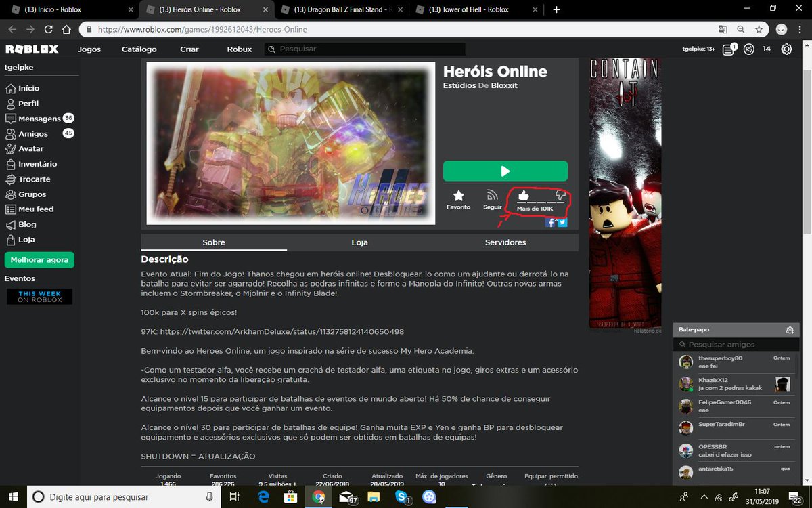Viewport: 812px width, 508px height.
Task: Give the game a thumbs down
Action: pyautogui.click(x=560, y=196)
